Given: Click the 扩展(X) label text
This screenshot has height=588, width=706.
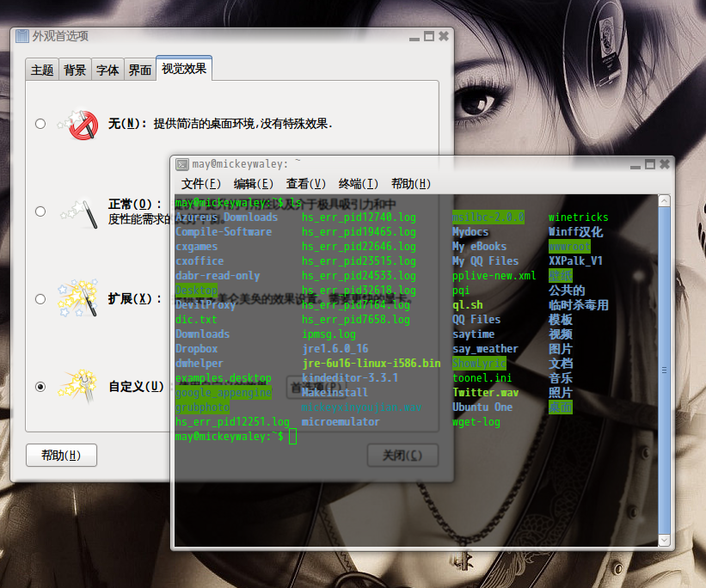Looking at the screenshot, I should (x=134, y=298).
